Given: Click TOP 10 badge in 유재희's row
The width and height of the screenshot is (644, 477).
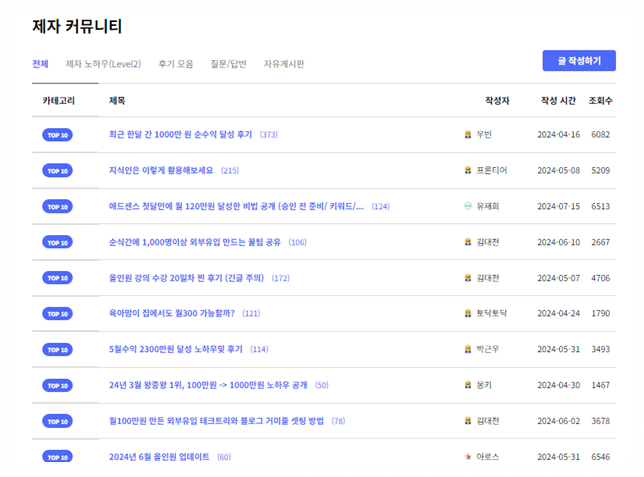Looking at the screenshot, I should (x=58, y=206).
